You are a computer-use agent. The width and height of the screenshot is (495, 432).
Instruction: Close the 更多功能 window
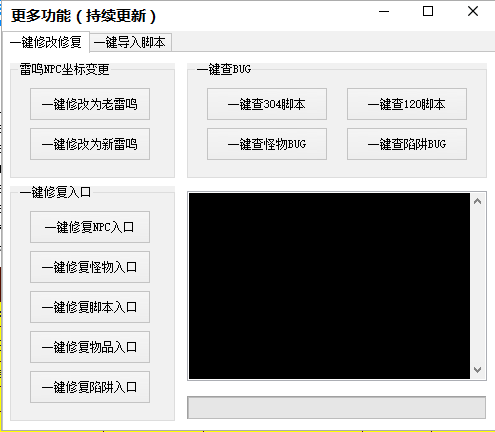(473, 12)
